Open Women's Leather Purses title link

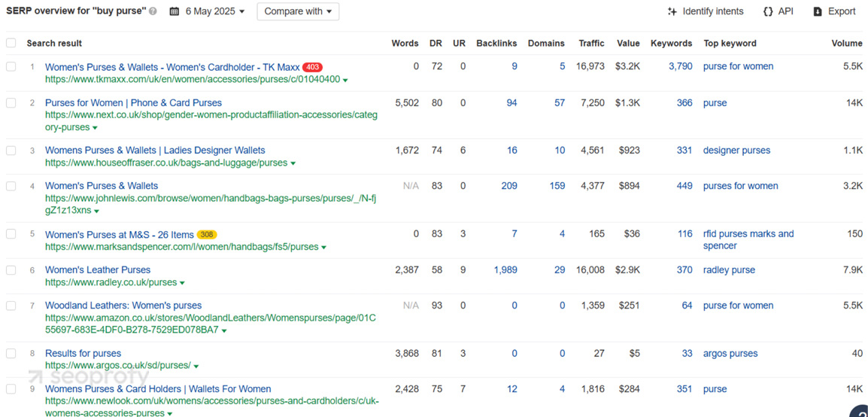coord(98,270)
